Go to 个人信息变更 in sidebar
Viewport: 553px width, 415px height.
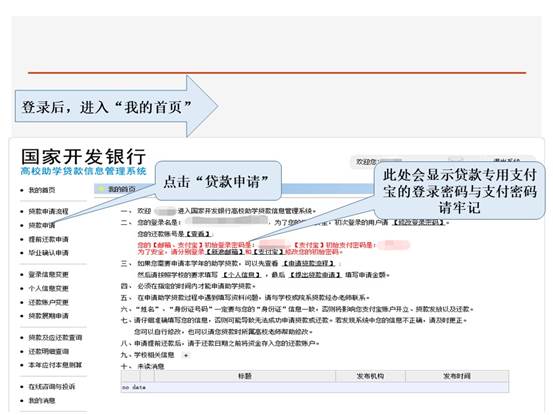tap(48, 288)
